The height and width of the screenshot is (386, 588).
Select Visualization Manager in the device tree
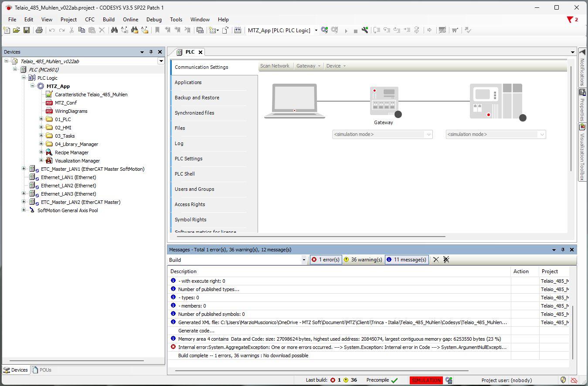[x=77, y=161]
